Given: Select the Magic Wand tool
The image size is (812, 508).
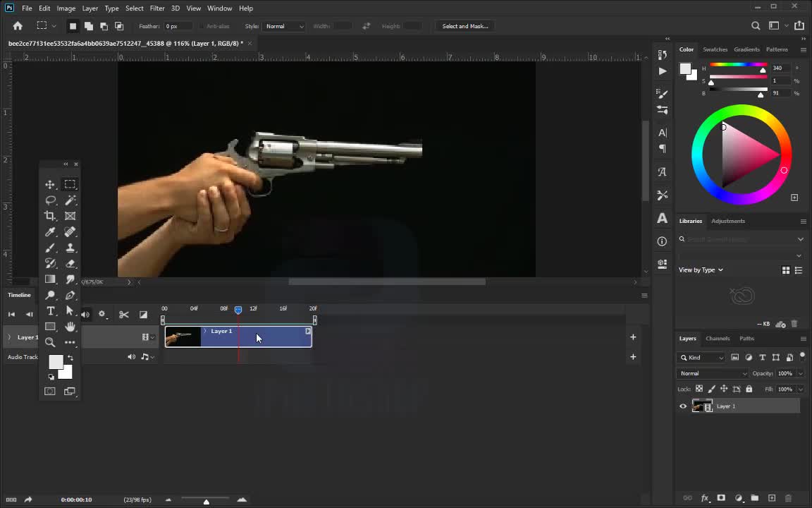Looking at the screenshot, I should 70,200.
